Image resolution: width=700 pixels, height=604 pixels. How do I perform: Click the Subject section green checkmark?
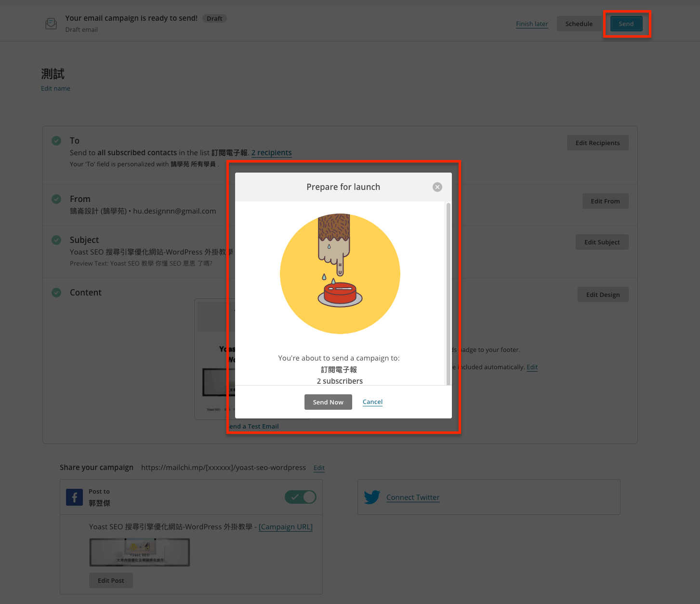pos(56,240)
